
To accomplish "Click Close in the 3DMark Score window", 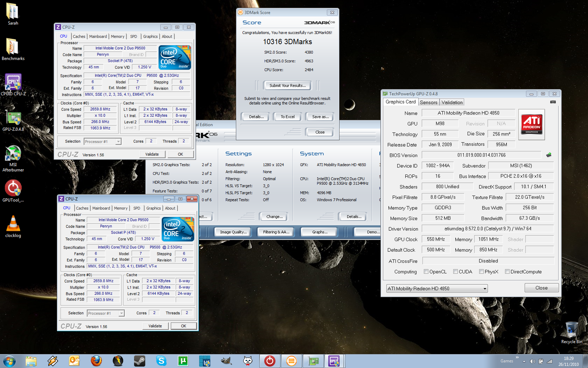I will pos(320,132).
